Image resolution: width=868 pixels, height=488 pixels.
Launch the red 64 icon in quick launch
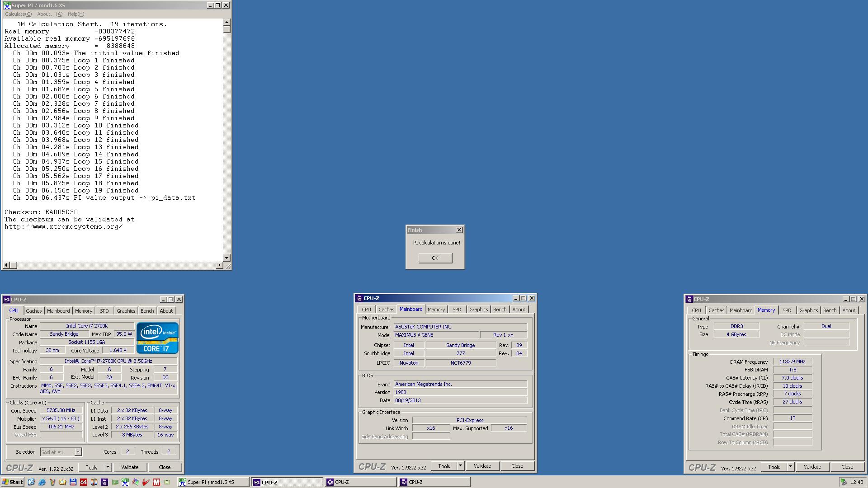pyautogui.click(x=84, y=482)
